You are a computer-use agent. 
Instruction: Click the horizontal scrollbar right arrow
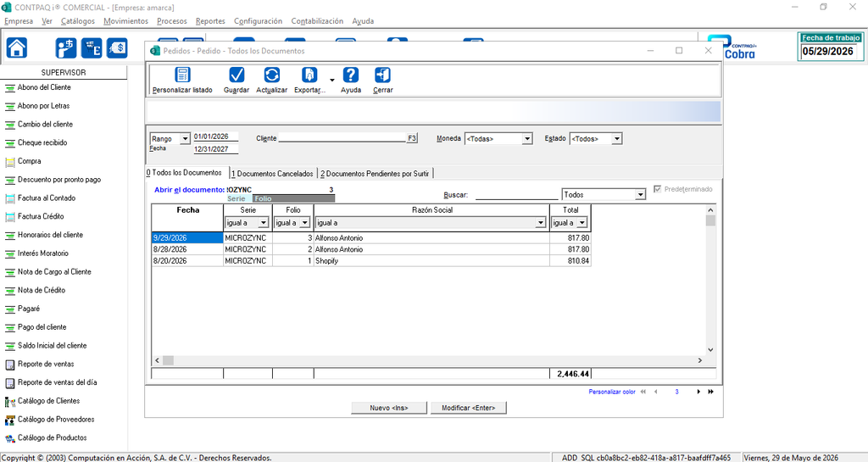point(699,360)
